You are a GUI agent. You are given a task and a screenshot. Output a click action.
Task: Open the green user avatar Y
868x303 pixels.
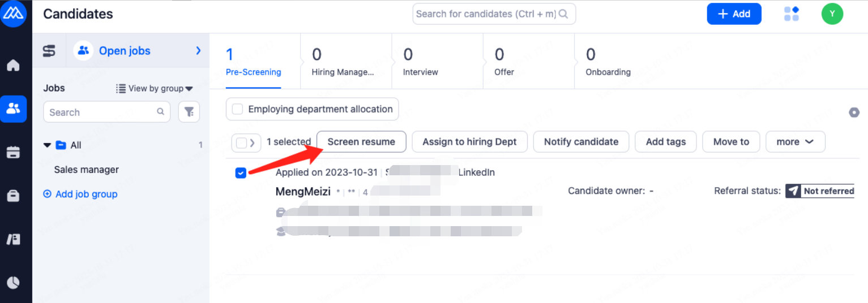pos(832,14)
